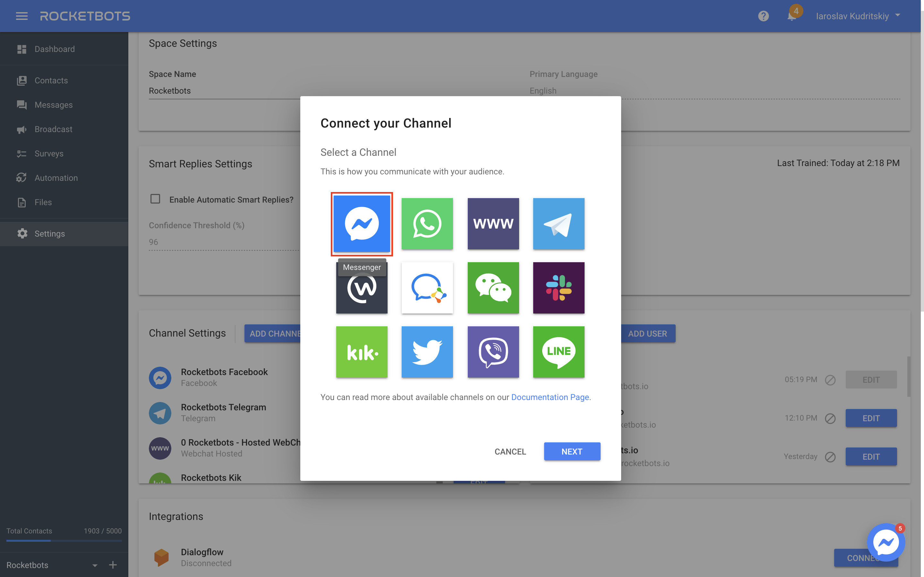924x577 pixels.
Task: Select the WeChat channel icon
Action: [x=493, y=288]
